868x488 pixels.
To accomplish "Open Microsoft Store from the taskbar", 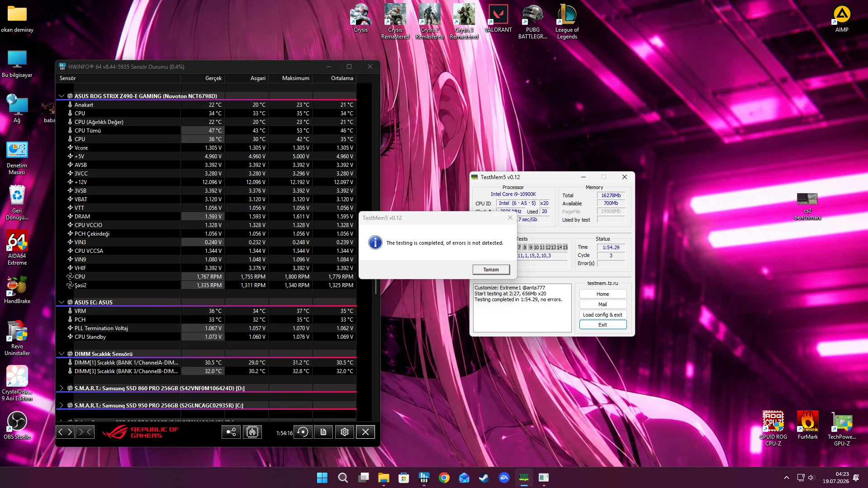I will [x=403, y=478].
